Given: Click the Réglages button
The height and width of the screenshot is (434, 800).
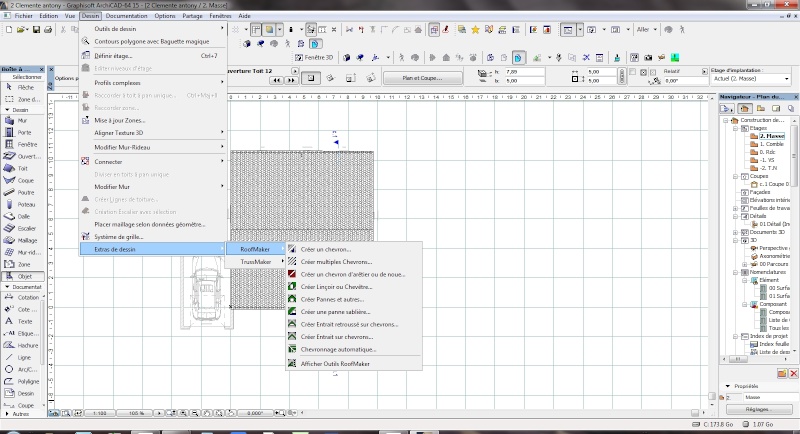Looking at the screenshot, I should pos(757,410).
